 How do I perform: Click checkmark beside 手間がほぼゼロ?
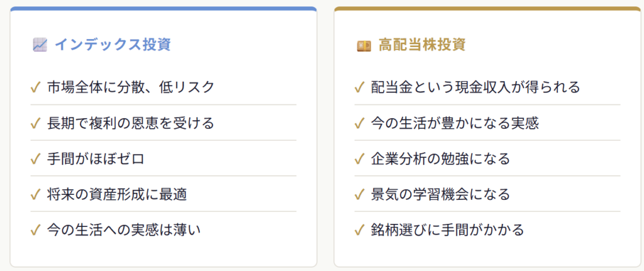coord(35,159)
